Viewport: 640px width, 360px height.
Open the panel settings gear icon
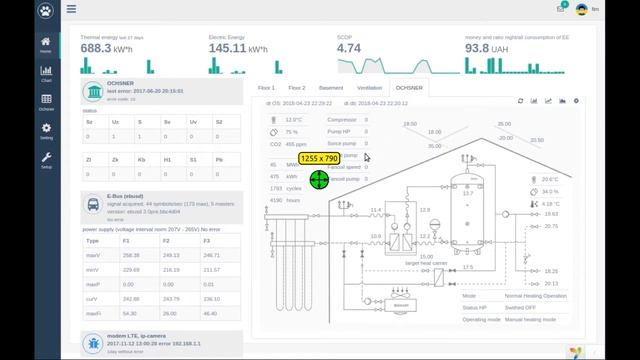(576, 101)
